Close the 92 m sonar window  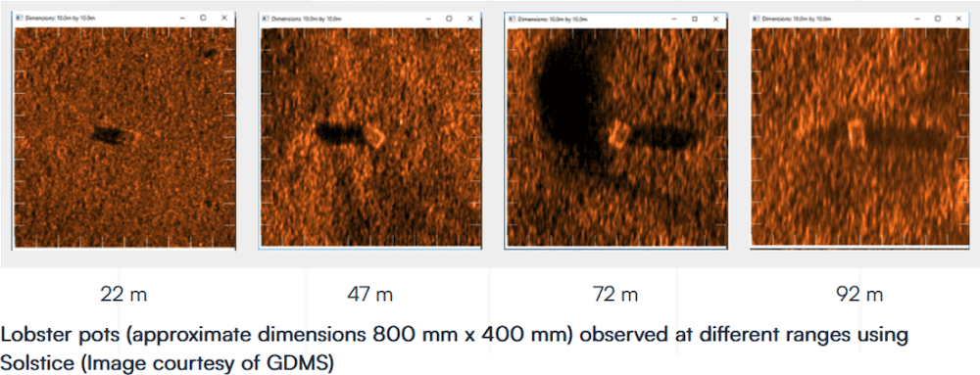point(959,19)
